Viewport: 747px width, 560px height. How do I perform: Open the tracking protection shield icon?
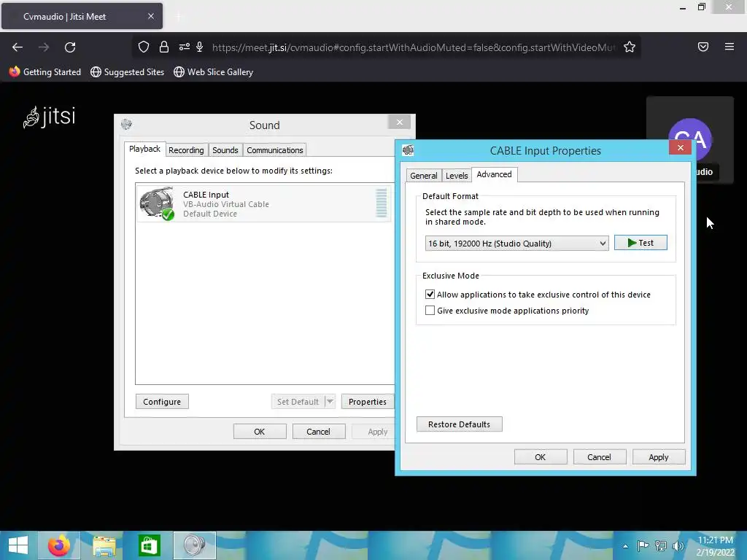pyautogui.click(x=144, y=47)
